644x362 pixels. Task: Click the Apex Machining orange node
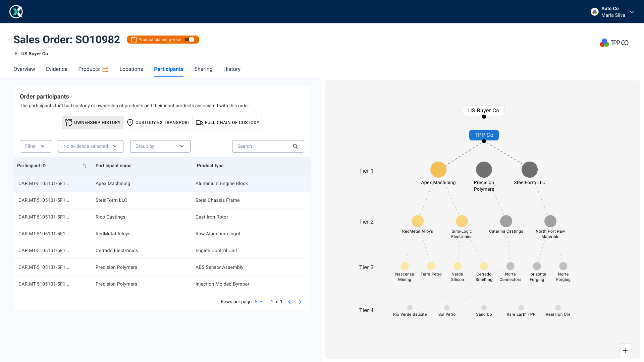tap(438, 170)
